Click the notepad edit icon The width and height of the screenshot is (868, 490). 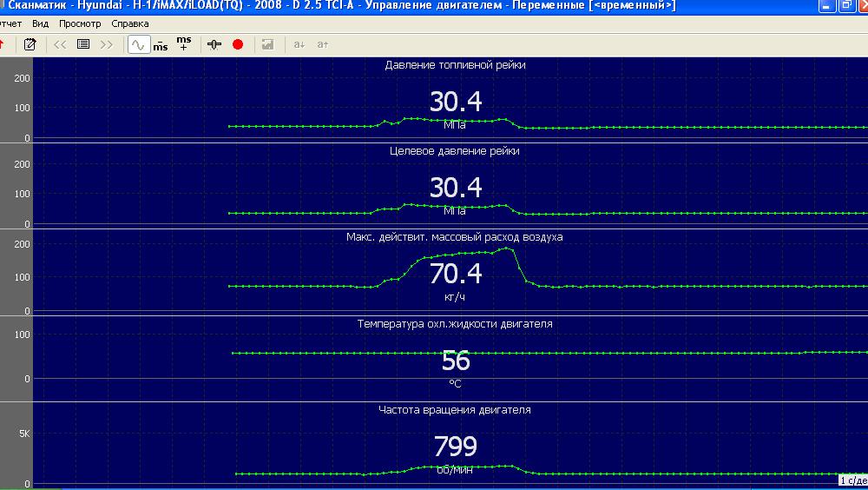pos(30,44)
